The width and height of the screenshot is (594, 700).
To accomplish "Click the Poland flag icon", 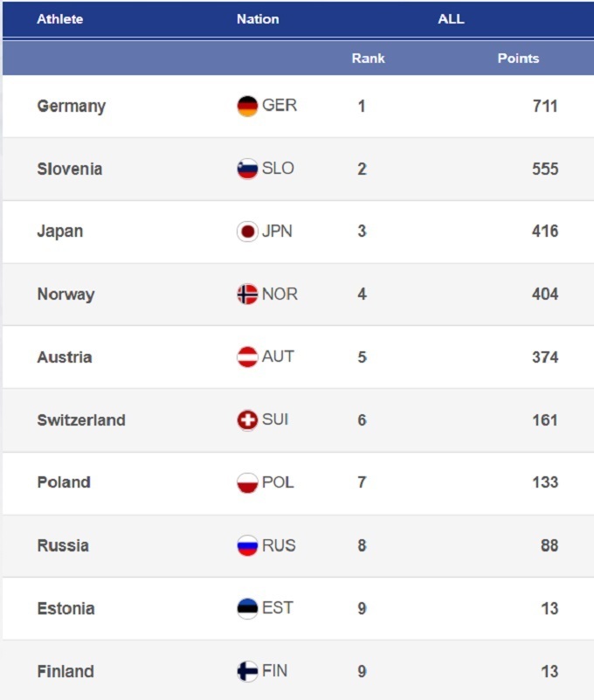I will point(247,482).
